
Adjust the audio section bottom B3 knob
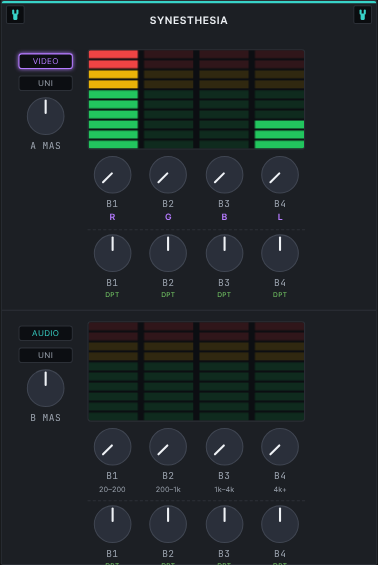point(224,524)
